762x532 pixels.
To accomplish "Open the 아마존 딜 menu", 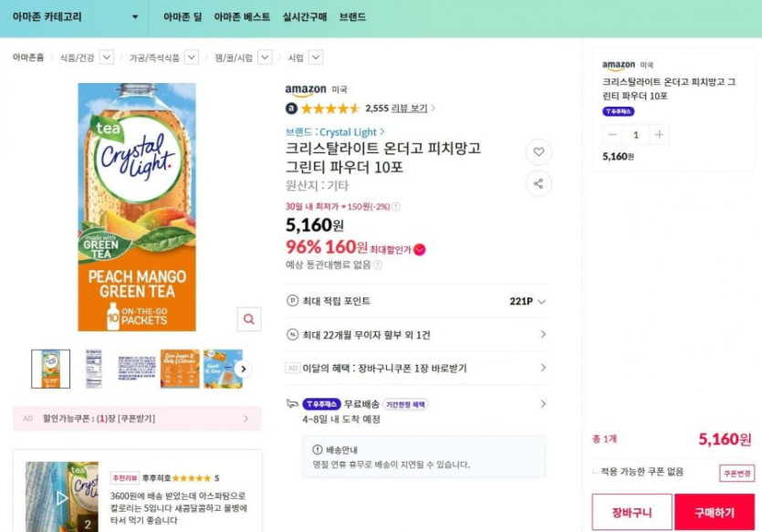I will pos(183,17).
